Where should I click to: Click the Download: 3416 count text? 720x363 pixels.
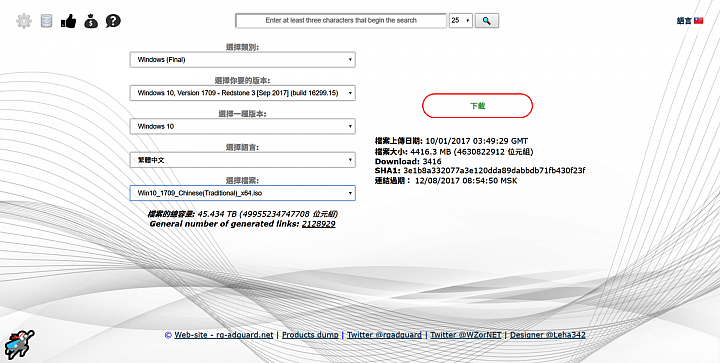(408, 161)
